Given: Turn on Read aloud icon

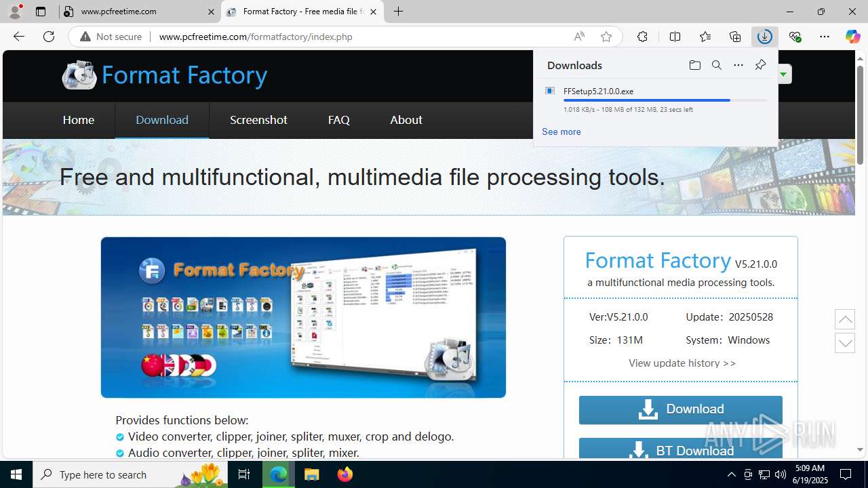Looking at the screenshot, I should click(x=579, y=37).
